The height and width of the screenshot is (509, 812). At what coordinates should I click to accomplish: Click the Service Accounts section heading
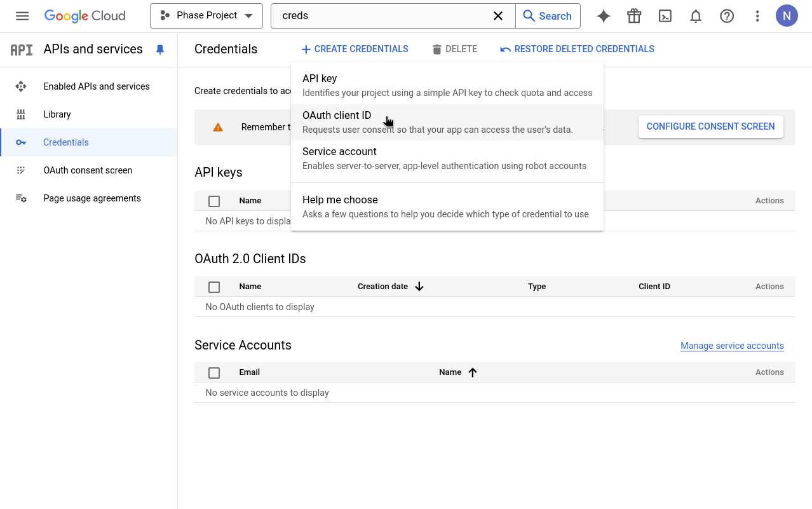coord(243,345)
